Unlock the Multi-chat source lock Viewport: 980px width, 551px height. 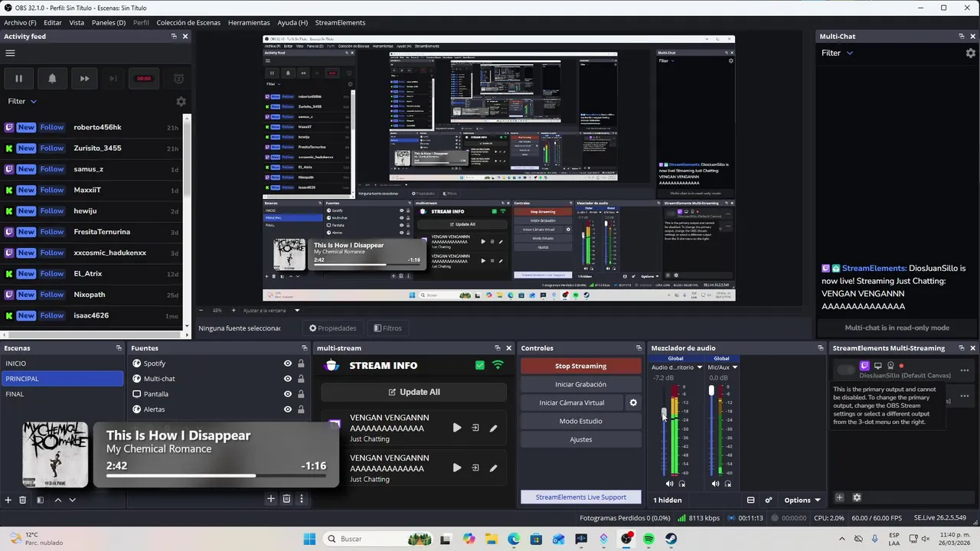pos(301,379)
